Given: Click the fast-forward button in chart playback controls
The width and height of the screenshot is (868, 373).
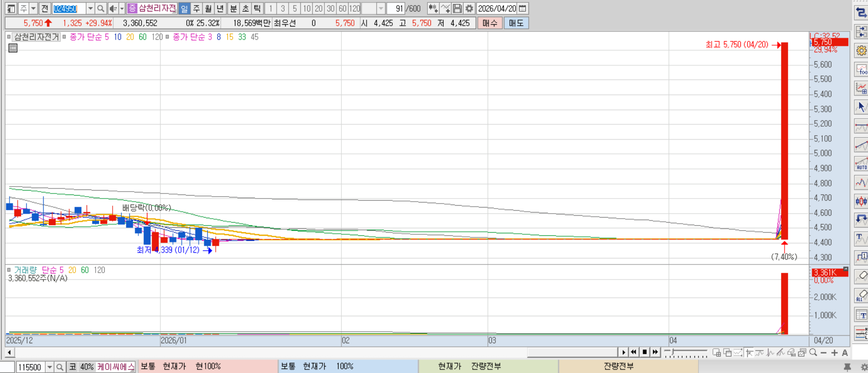Looking at the screenshot, I should tap(655, 352).
